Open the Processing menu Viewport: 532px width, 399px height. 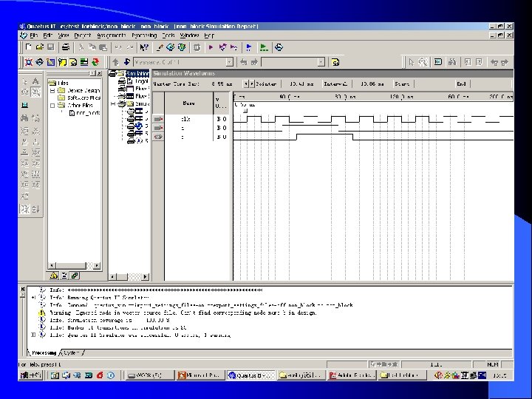click(144, 35)
